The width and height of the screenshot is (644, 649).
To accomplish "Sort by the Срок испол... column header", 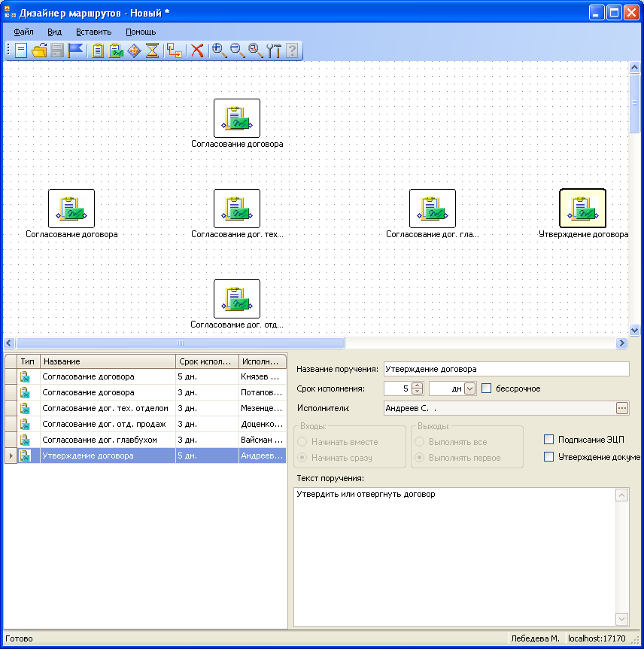I will pyautogui.click(x=207, y=361).
